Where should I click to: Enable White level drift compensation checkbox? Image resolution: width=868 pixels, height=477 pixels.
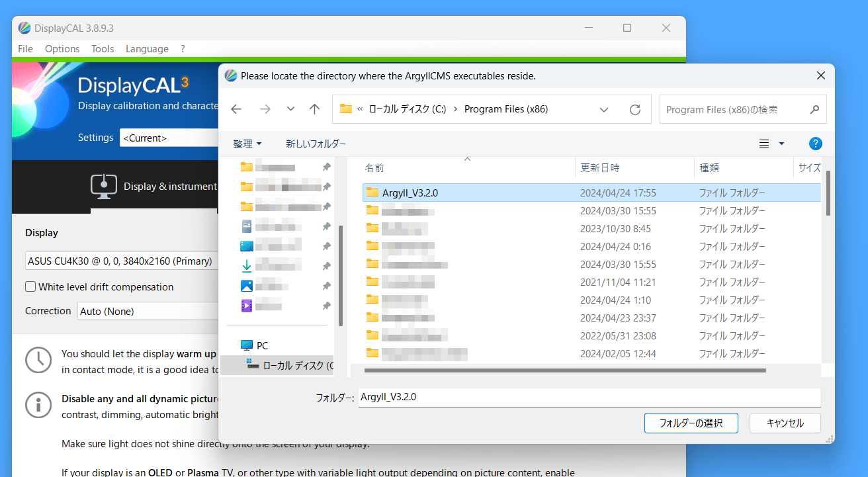[x=30, y=287]
